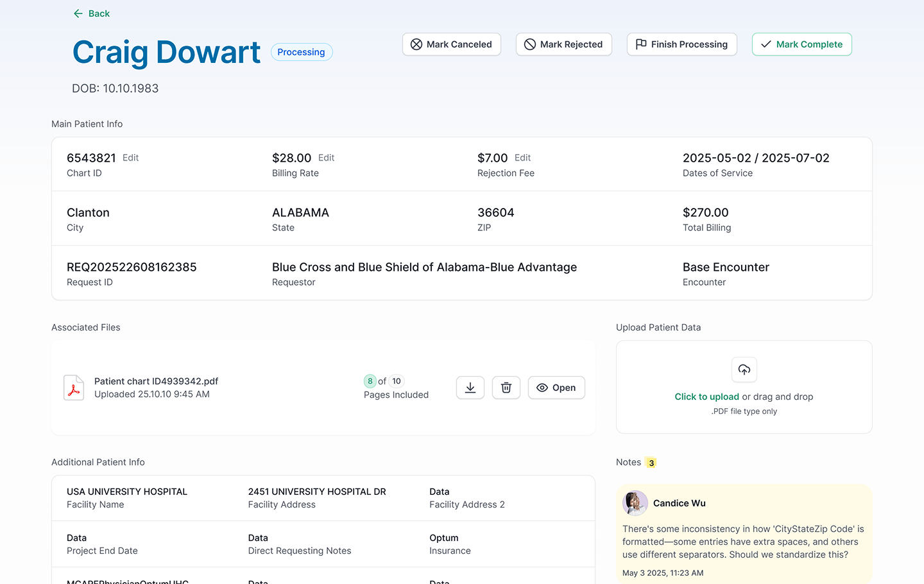Click the requestor Blue Cross and Blue Shield text
Screen dimensions: 924x584
point(424,267)
